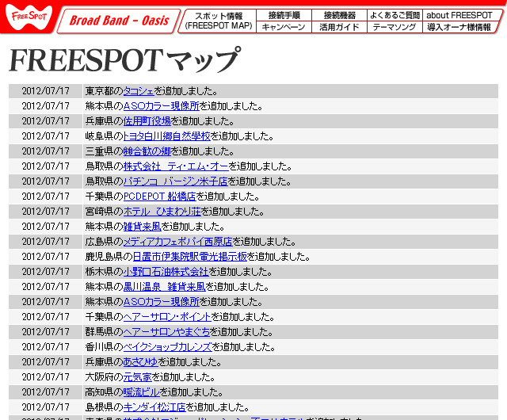Open the Broad Band - Oasis banner

pyautogui.click(x=119, y=21)
